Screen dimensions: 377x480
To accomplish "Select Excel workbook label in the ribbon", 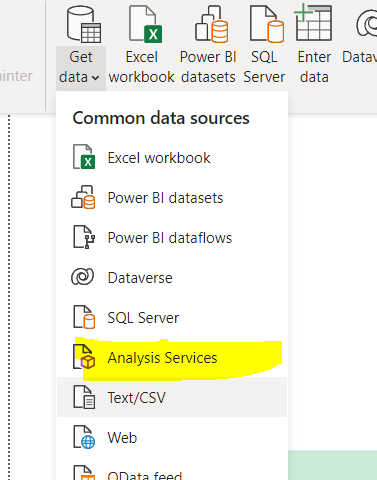I will coord(142,67).
